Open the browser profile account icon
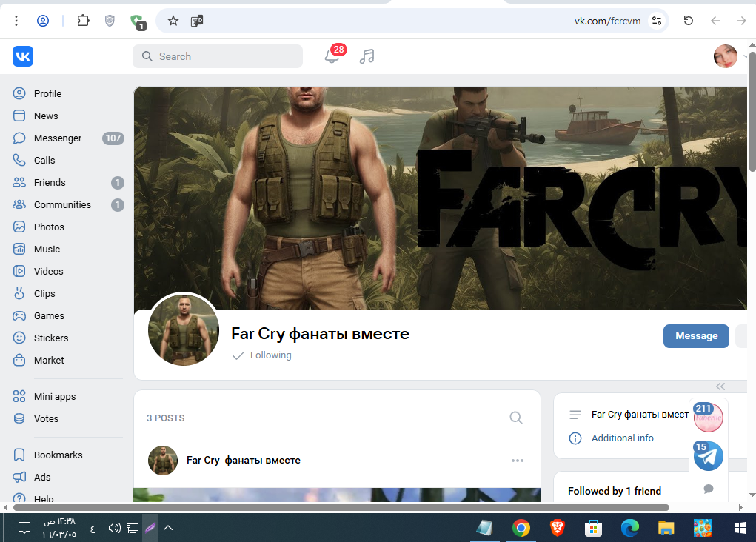Viewport: 756px width, 542px height. pos(43,21)
